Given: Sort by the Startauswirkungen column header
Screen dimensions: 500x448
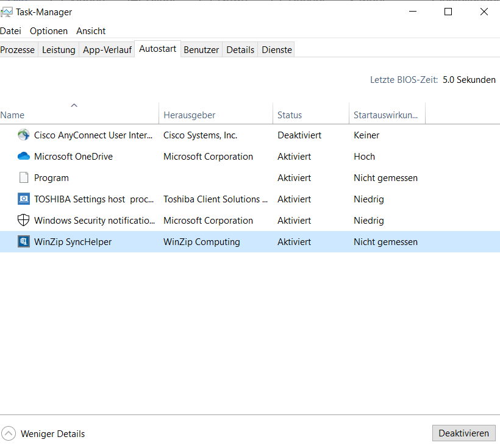Looking at the screenshot, I should [387, 115].
